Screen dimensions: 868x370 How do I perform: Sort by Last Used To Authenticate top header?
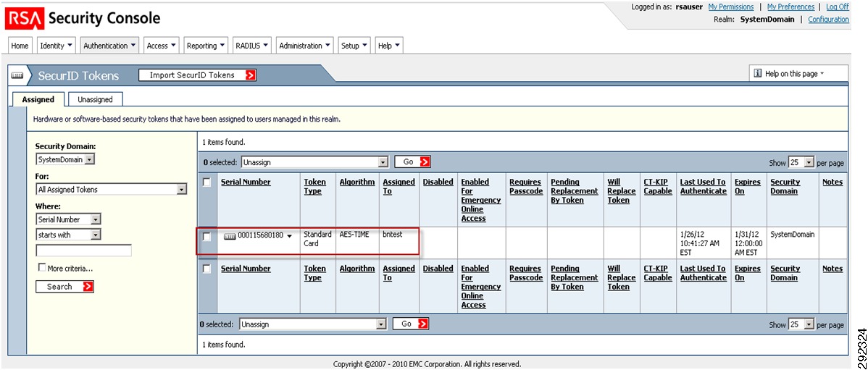coord(703,186)
